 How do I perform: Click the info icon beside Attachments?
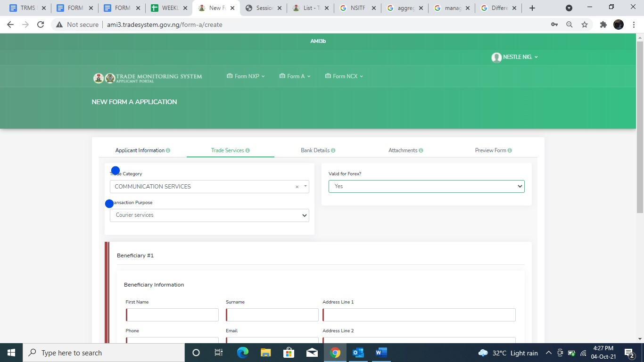tap(421, 150)
